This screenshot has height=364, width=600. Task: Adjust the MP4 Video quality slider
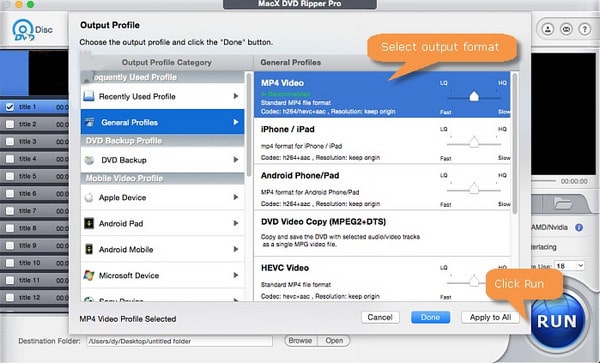click(474, 96)
